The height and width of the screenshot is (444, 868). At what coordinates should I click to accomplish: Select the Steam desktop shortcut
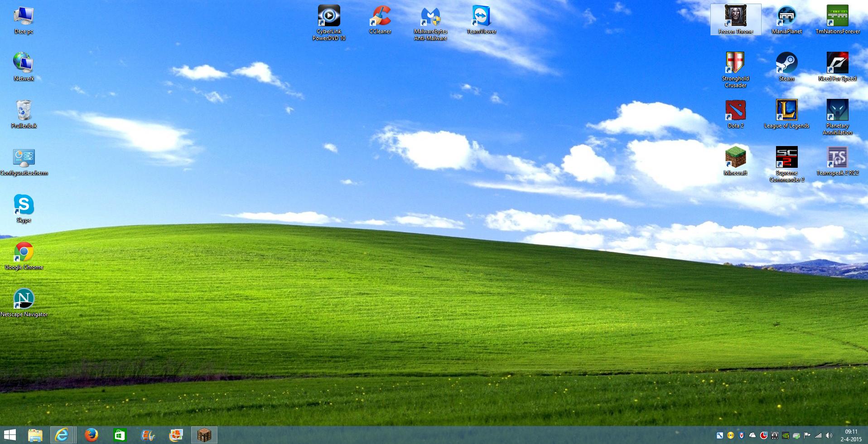[786, 68]
